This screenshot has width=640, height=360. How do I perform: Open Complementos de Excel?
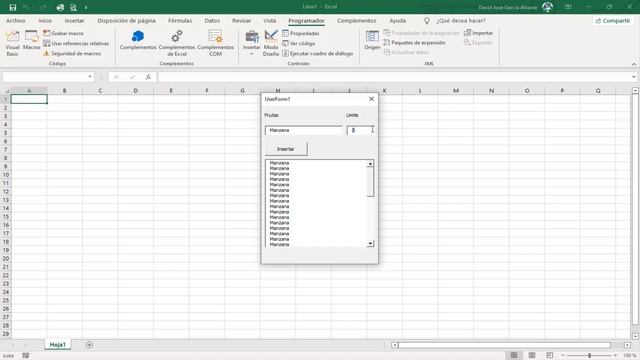[x=177, y=43]
